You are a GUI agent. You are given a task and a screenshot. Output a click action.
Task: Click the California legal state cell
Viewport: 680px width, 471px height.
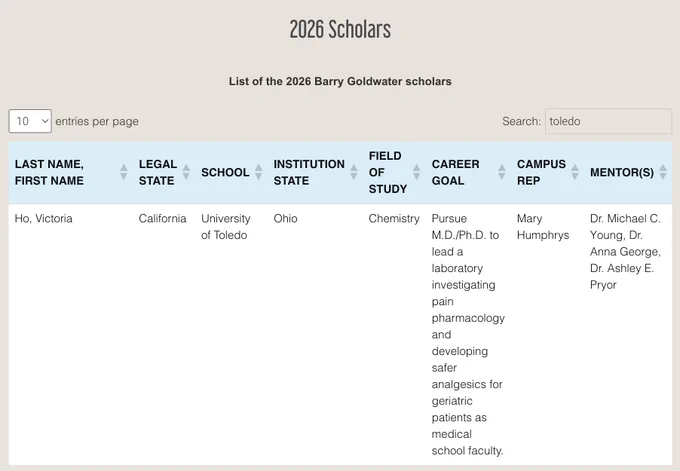point(162,218)
